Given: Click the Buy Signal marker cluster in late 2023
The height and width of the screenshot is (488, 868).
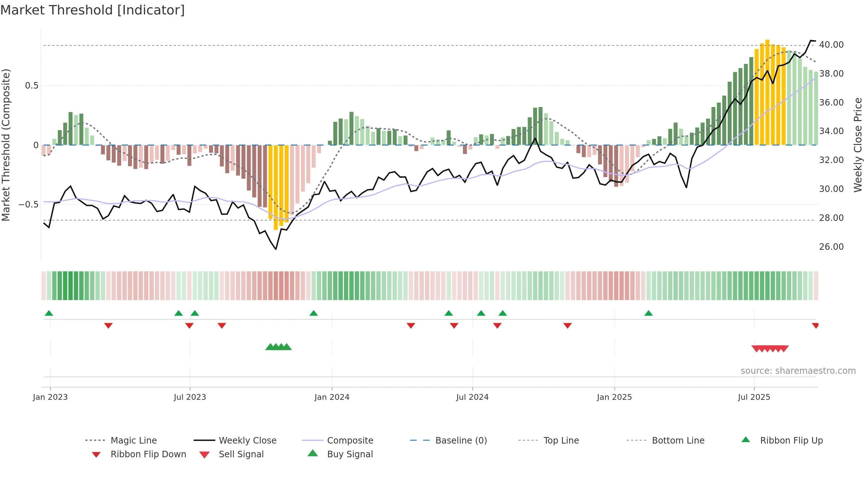Looking at the screenshot, I should coord(278,347).
